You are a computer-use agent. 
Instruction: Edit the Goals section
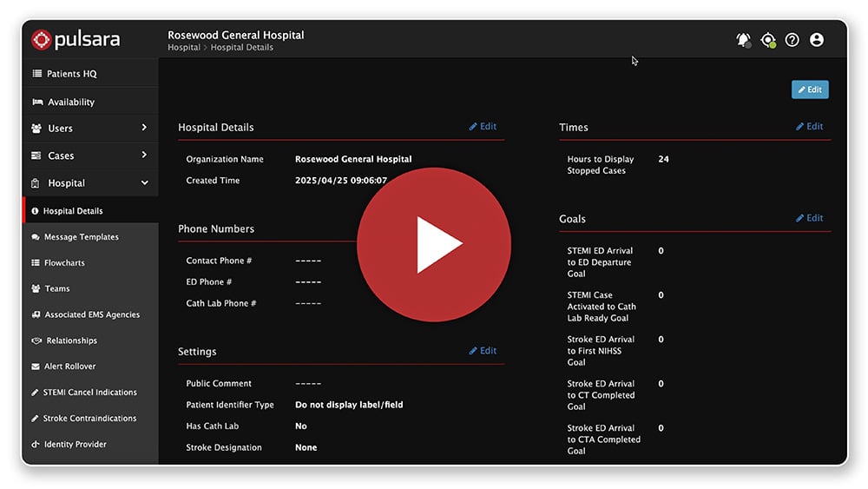pos(809,218)
